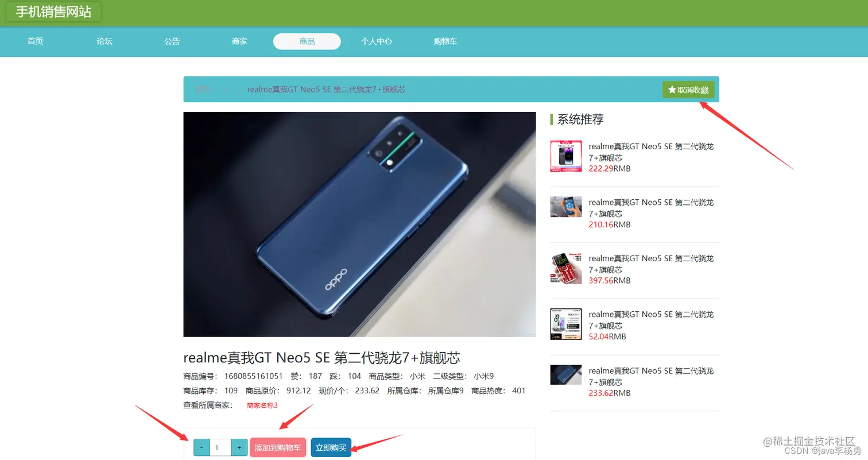Open recommended item priced 222.29 RMB thumbnail
The image size is (868, 460).
pos(565,156)
